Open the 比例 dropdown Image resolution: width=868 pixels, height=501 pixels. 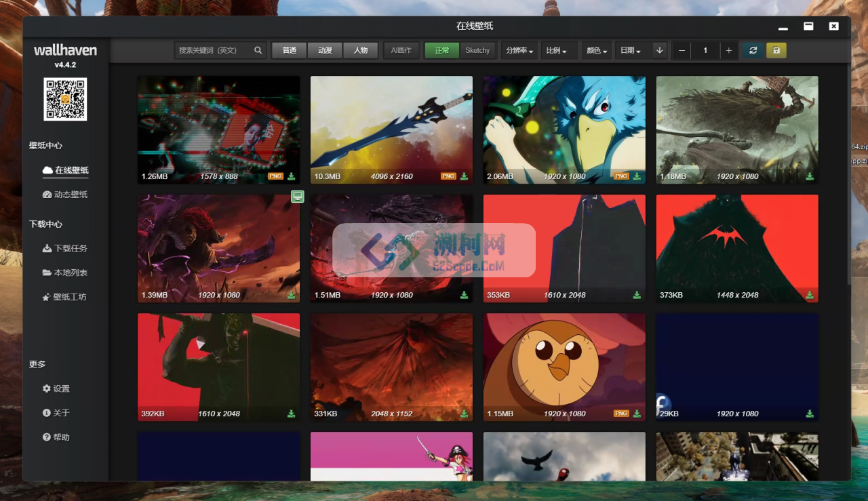559,50
